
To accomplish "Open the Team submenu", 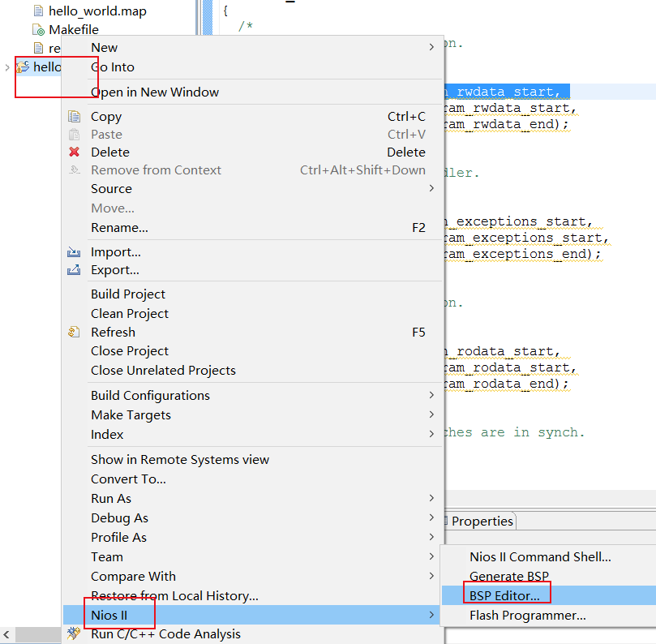I will coord(253,557).
